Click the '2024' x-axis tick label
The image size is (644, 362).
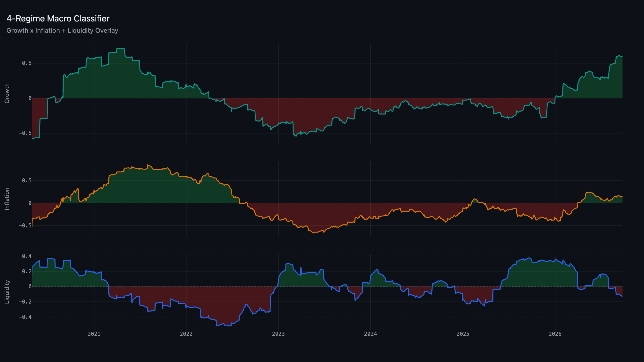(x=371, y=334)
